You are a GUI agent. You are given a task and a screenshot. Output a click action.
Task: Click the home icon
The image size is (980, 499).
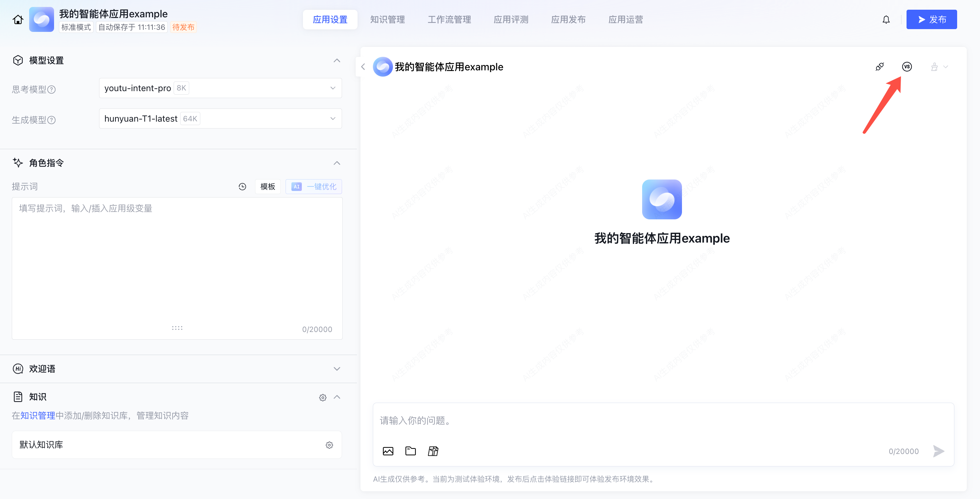pyautogui.click(x=18, y=19)
